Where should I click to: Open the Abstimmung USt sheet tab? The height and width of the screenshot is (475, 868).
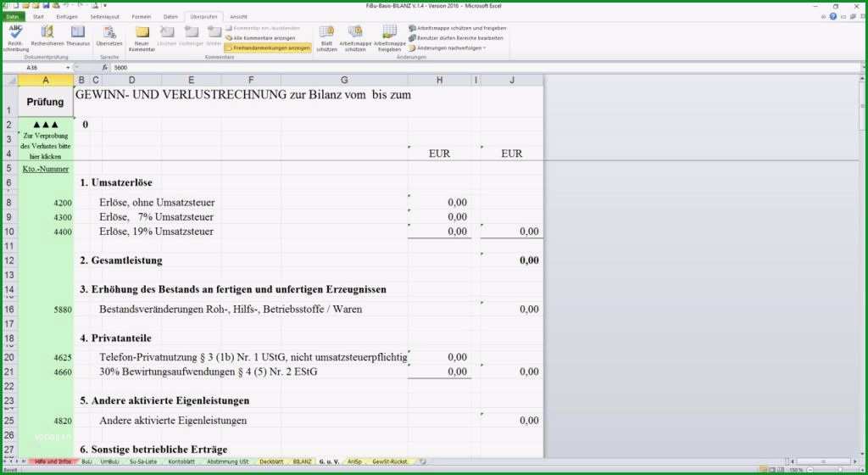(x=227, y=461)
